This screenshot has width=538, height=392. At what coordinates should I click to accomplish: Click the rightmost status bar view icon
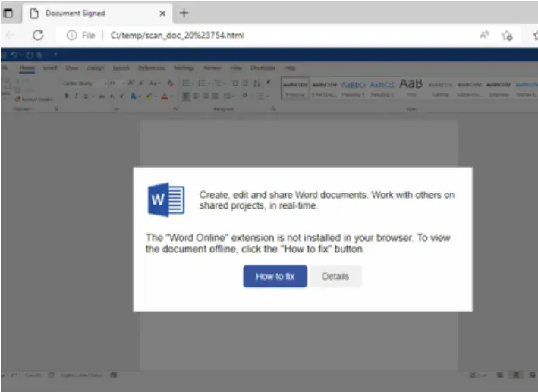pyautogui.click(x=532, y=375)
